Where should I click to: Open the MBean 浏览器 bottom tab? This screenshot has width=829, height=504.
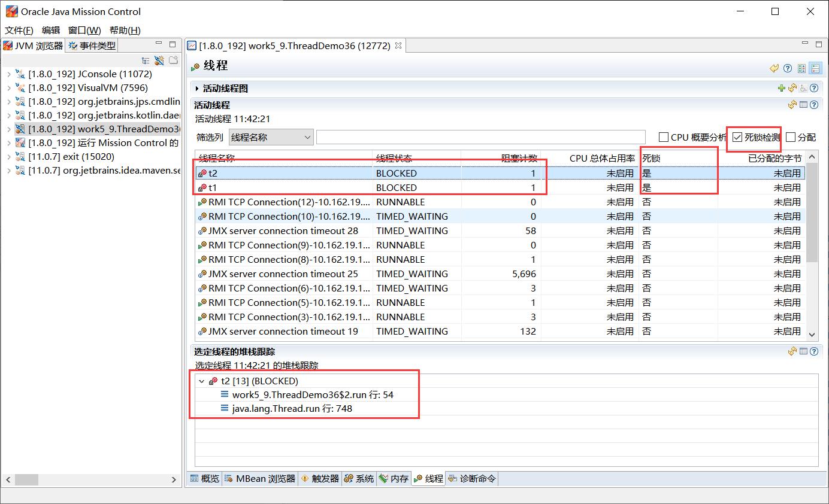click(260, 478)
